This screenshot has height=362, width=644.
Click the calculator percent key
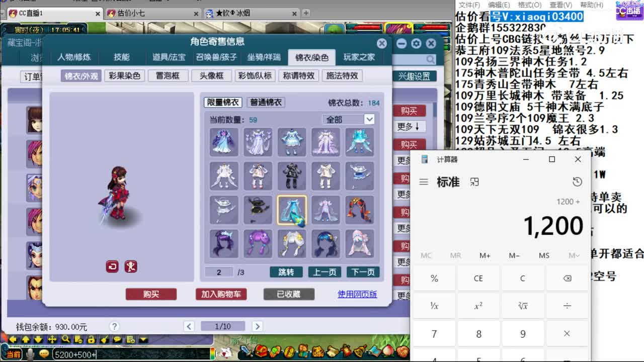pyautogui.click(x=434, y=278)
